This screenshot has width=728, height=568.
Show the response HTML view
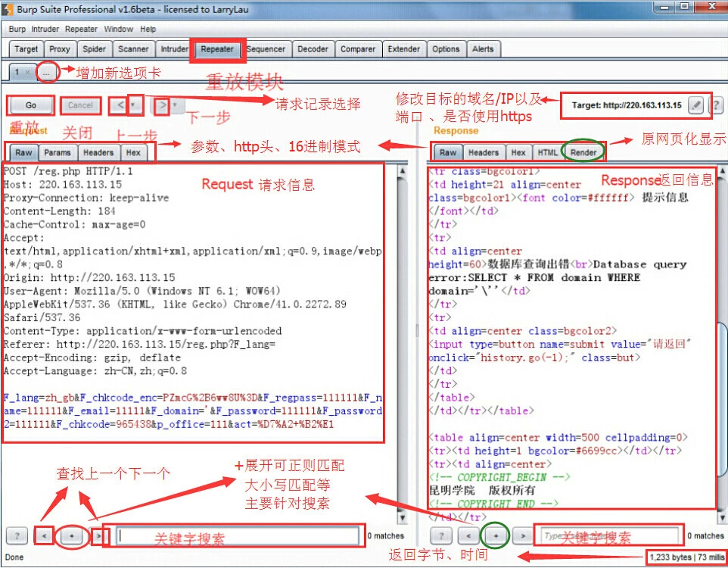click(548, 152)
